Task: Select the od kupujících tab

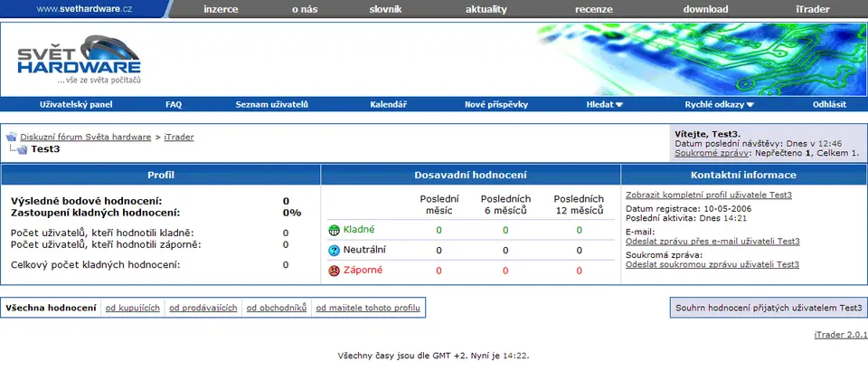Action: (x=133, y=309)
